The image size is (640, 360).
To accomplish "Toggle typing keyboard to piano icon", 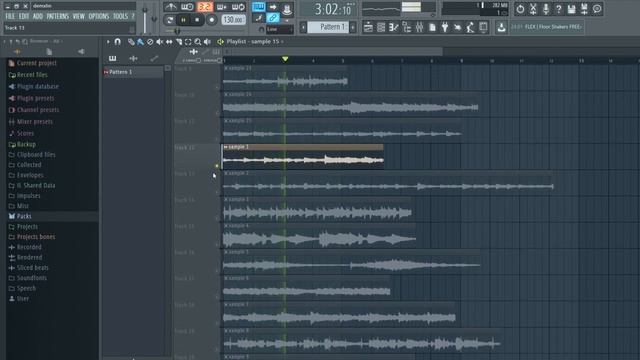I will (x=258, y=7).
